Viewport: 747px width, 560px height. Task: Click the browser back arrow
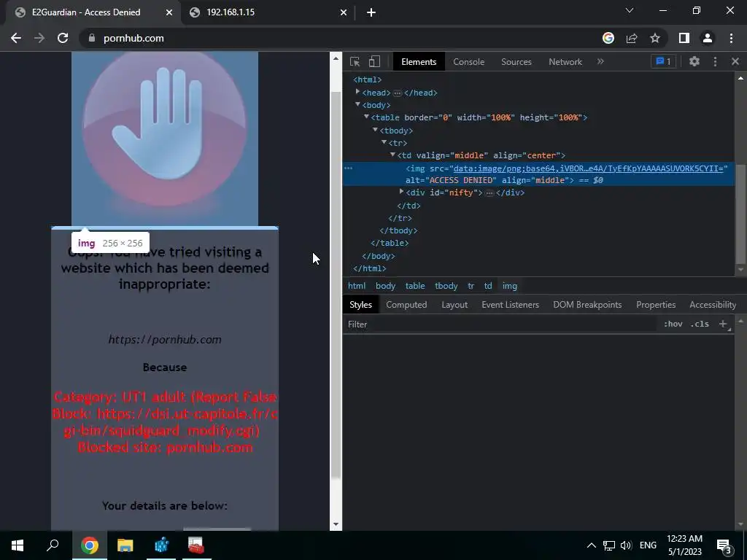16,38
